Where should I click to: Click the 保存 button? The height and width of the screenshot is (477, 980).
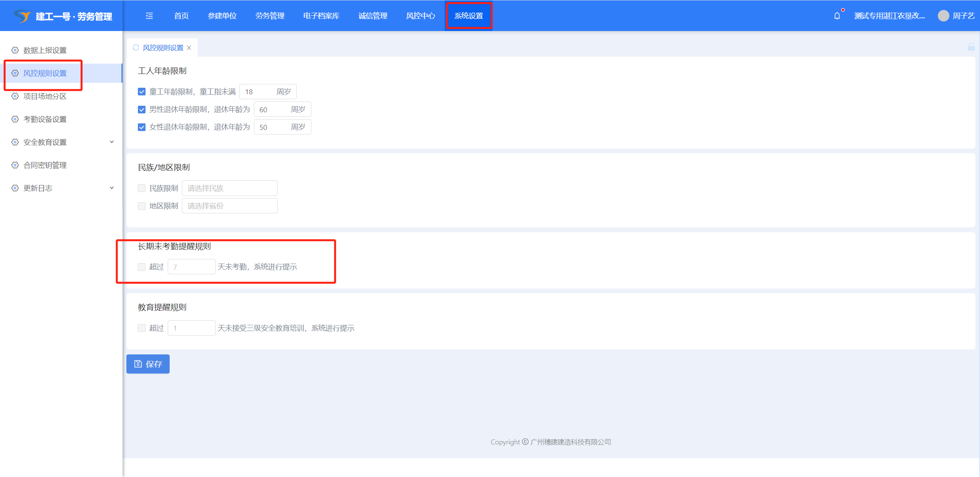pos(148,364)
